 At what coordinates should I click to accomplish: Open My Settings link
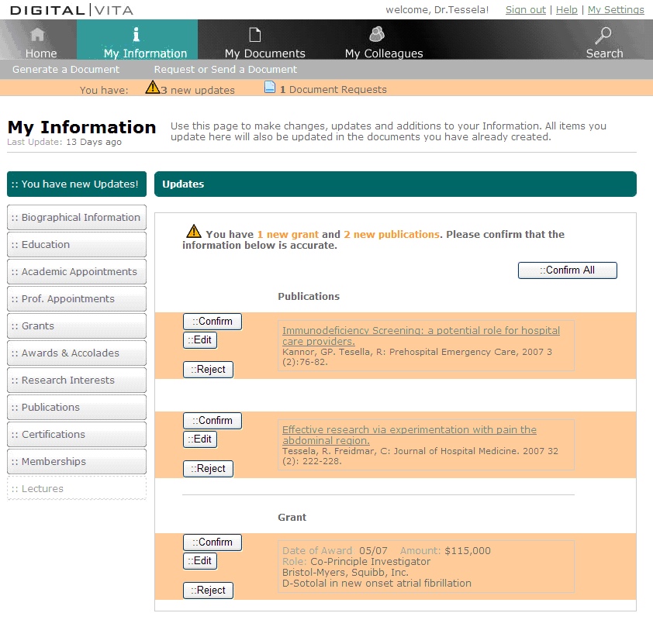click(616, 9)
